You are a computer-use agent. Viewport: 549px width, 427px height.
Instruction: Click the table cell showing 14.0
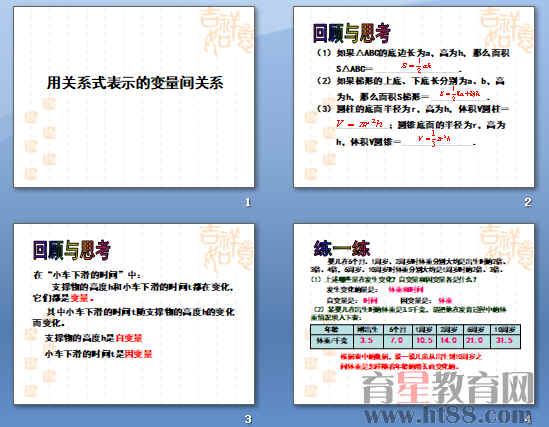(x=449, y=340)
